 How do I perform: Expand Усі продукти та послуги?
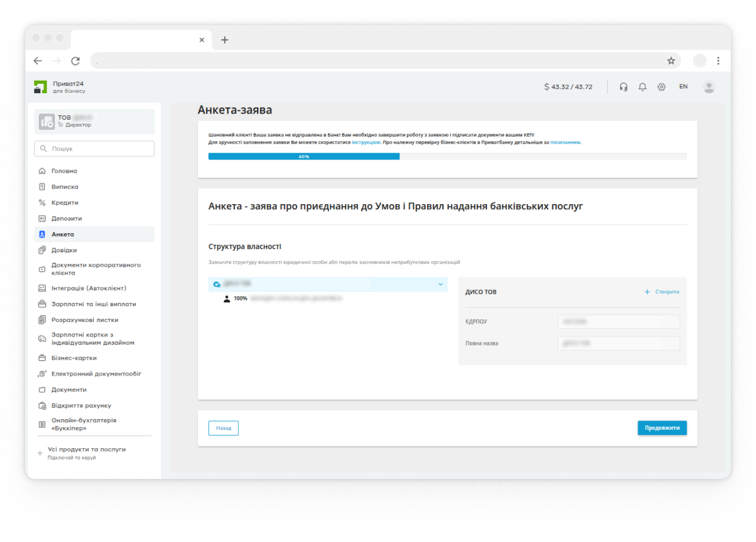tap(86, 450)
